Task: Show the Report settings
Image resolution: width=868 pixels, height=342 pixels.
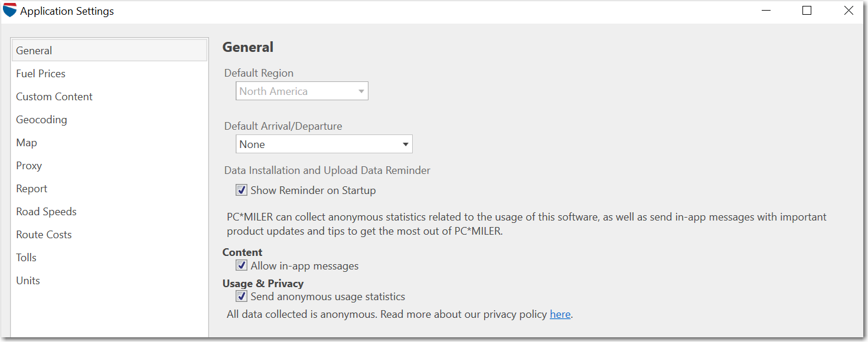Action: (32, 189)
